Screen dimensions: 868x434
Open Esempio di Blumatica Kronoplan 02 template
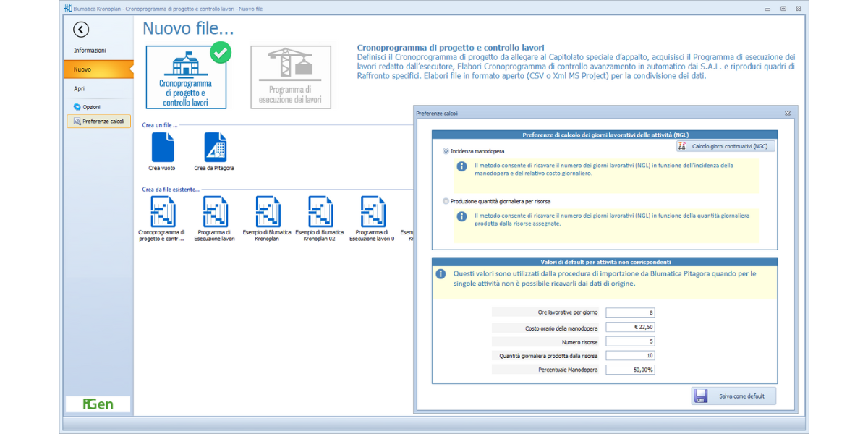(x=320, y=213)
